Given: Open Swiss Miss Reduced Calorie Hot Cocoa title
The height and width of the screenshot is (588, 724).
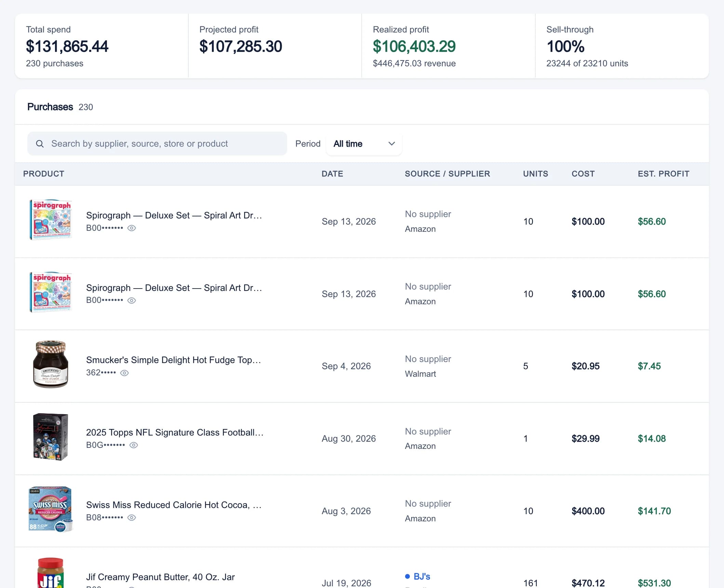Looking at the screenshot, I should tap(174, 505).
